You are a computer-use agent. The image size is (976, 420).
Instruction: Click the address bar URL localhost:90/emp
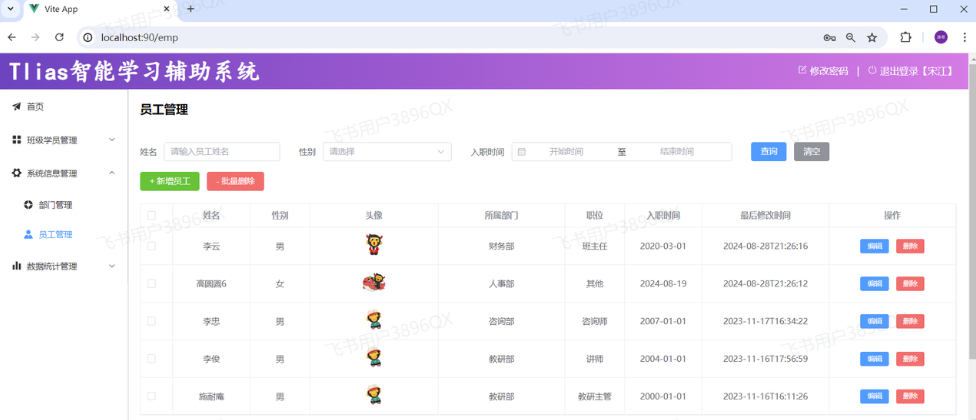click(139, 37)
